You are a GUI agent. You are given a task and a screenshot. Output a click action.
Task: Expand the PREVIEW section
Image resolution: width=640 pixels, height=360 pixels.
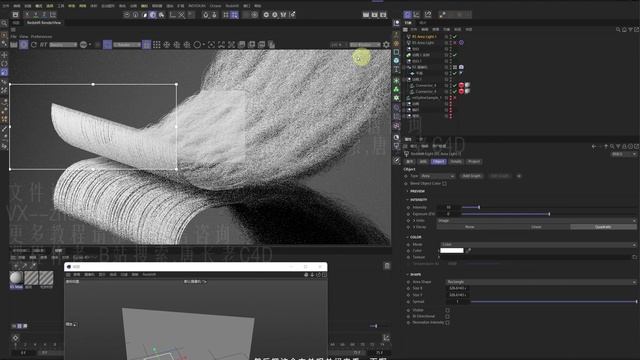pyautogui.click(x=408, y=191)
